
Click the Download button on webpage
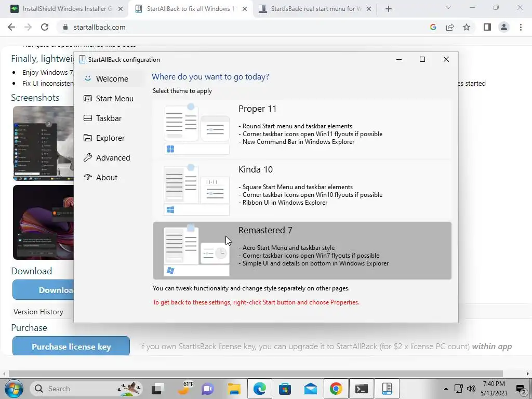(x=43, y=290)
